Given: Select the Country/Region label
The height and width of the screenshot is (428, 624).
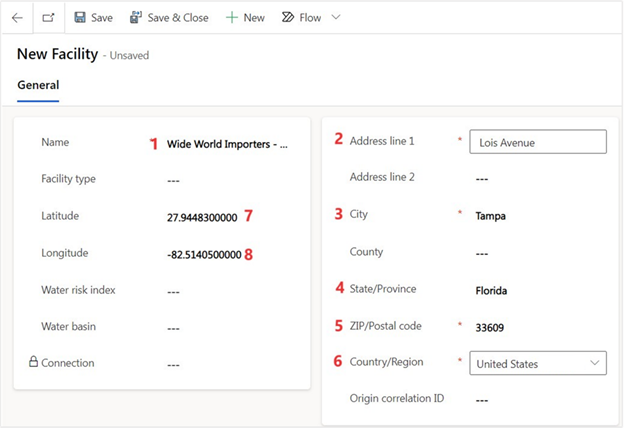Looking at the screenshot, I should point(386,362).
